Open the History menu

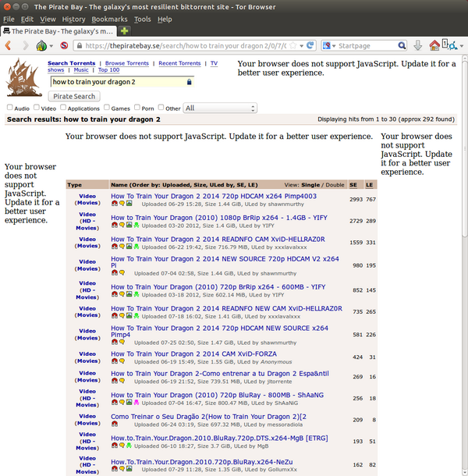(74, 20)
